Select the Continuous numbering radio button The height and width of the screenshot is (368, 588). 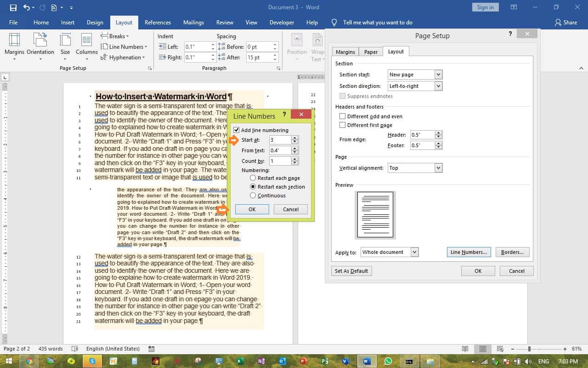pos(253,195)
